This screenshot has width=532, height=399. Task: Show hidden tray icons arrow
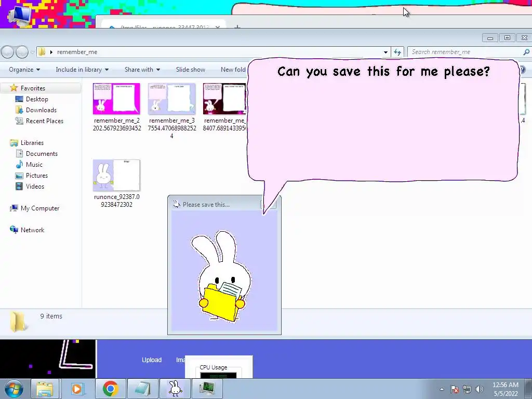[x=442, y=389]
